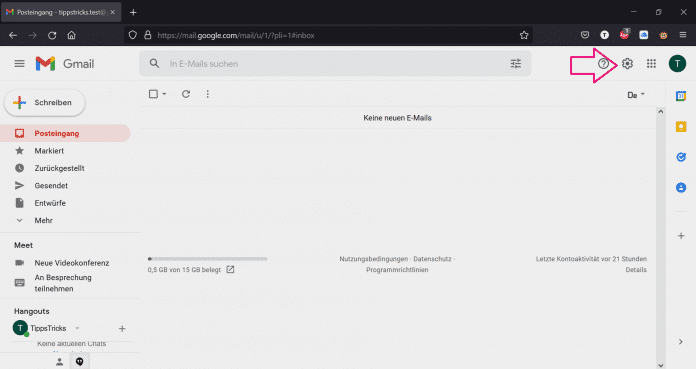Click the storage usage progress bar
This screenshot has width=696, height=369.
point(207,258)
